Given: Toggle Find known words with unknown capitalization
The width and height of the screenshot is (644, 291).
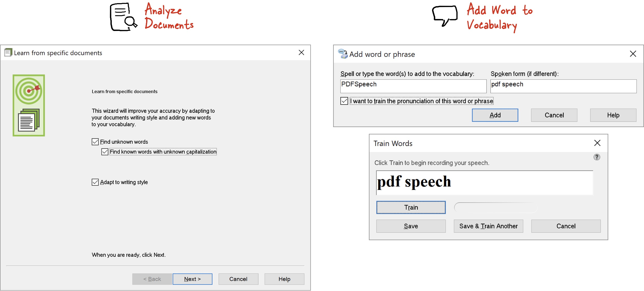Looking at the screenshot, I should 105,152.
